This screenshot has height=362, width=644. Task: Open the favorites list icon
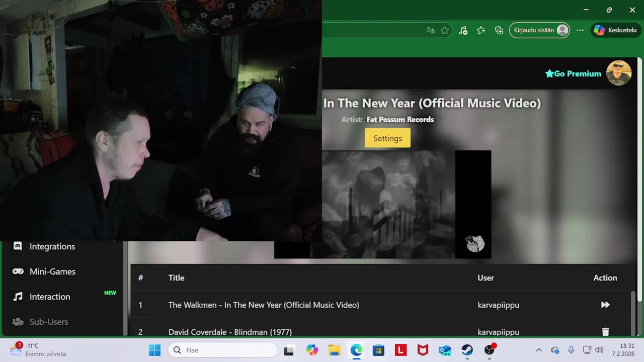[481, 30]
